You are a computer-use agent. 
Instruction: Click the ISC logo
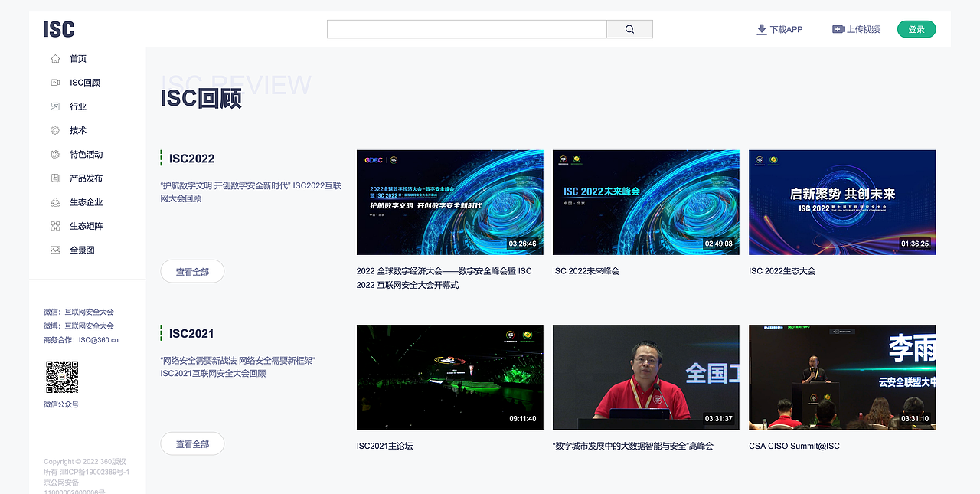pyautogui.click(x=59, y=29)
